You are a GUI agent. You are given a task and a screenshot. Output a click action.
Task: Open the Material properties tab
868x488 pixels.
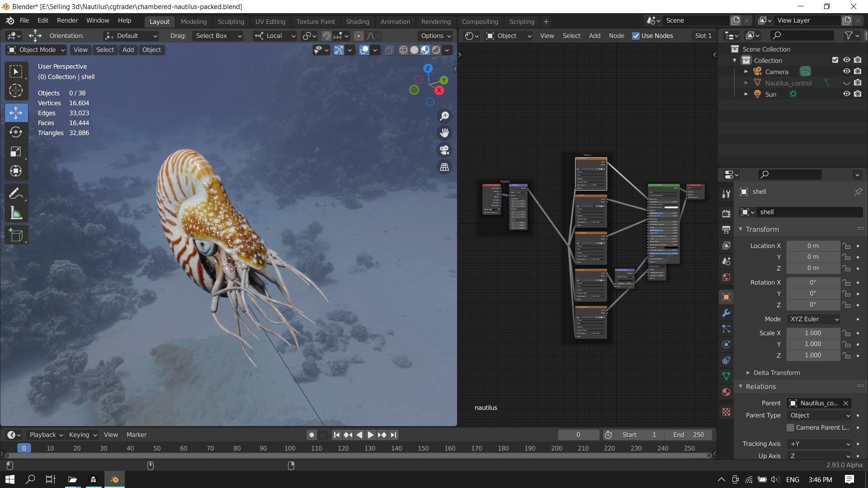(726, 392)
